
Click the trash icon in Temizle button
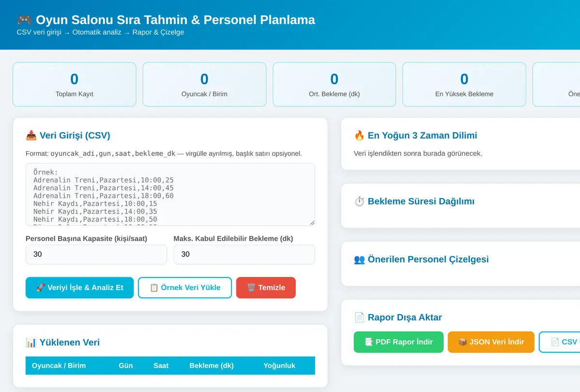tap(251, 288)
